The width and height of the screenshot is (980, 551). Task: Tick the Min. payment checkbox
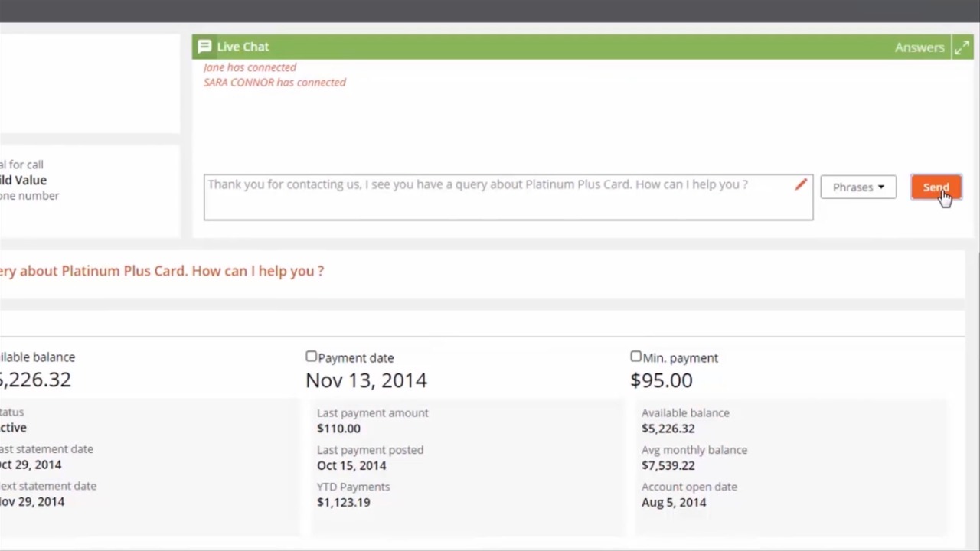coord(635,357)
